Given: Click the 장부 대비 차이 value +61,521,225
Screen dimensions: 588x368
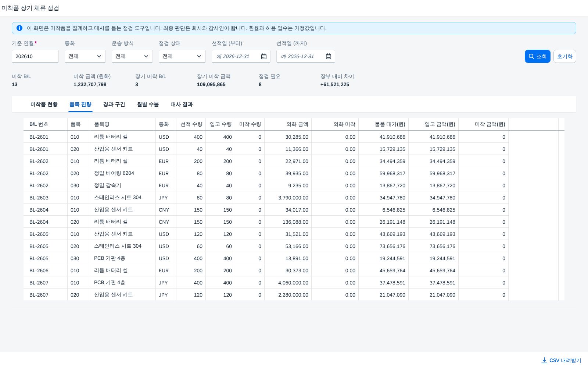Looking at the screenshot, I should [335, 84].
